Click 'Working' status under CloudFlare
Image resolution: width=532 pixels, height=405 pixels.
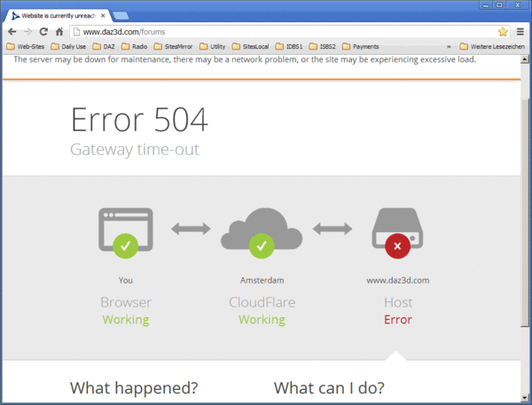262,320
